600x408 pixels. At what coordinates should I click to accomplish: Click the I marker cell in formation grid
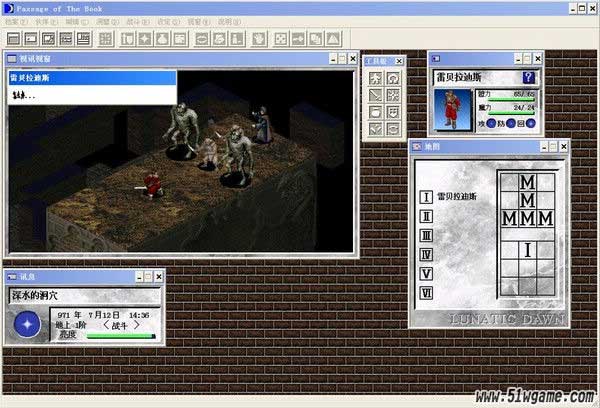click(527, 250)
